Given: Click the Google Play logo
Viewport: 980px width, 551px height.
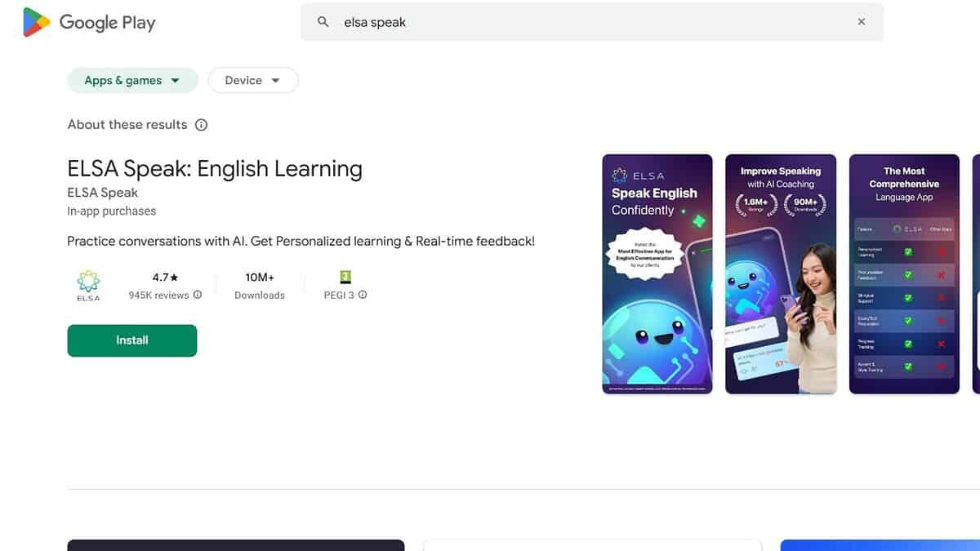Looking at the screenshot, I should point(89,22).
